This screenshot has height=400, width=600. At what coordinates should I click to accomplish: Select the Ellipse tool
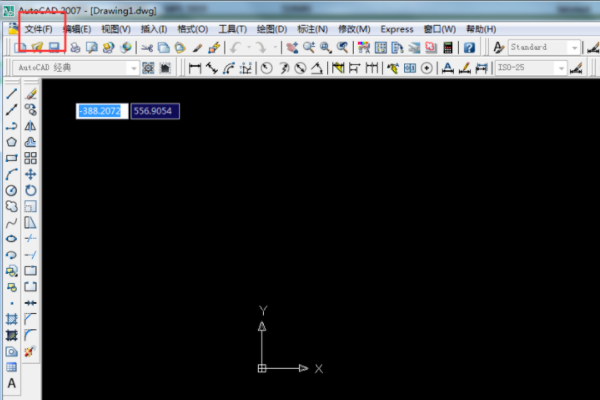(x=11, y=238)
